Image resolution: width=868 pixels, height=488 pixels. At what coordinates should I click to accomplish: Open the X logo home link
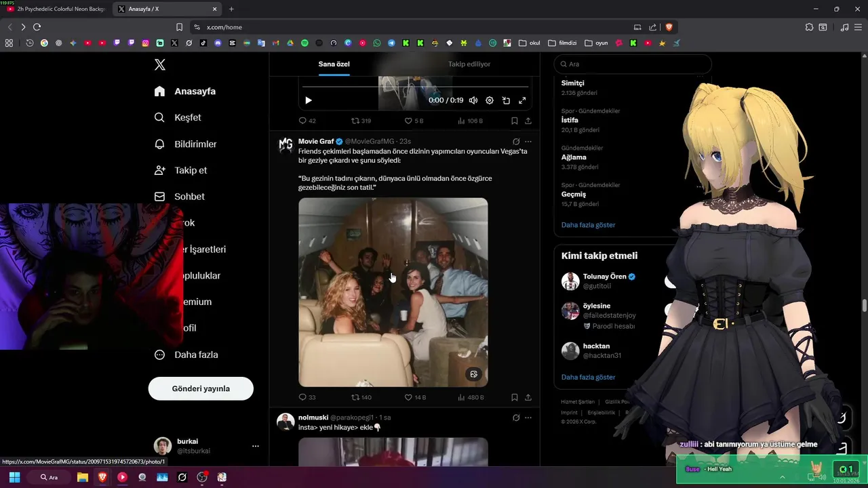coord(160,64)
